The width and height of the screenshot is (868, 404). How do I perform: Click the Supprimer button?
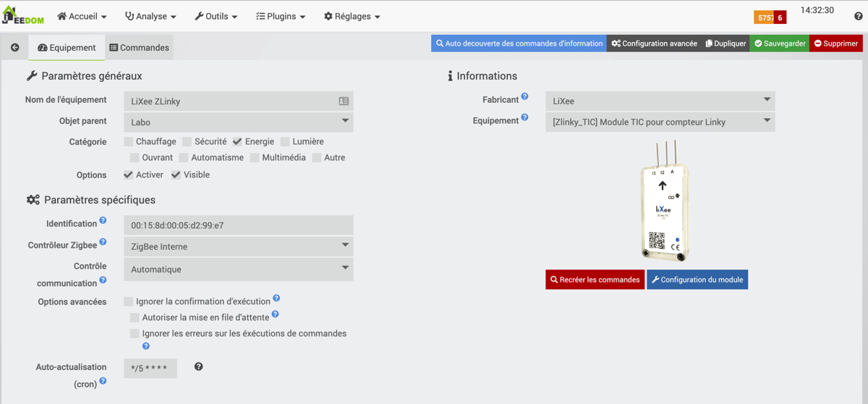[x=836, y=43]
